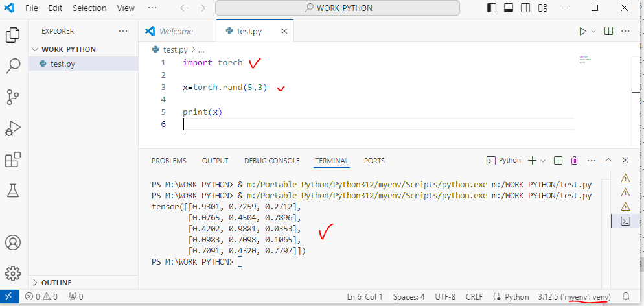Go back with the left arrow
This screenshot has width=644, height=306.
click(185, 8)
